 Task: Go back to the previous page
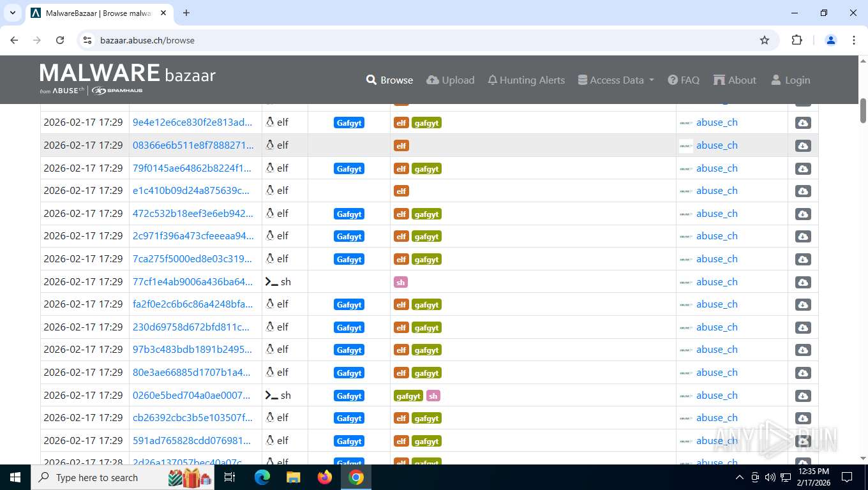(14, 40)
